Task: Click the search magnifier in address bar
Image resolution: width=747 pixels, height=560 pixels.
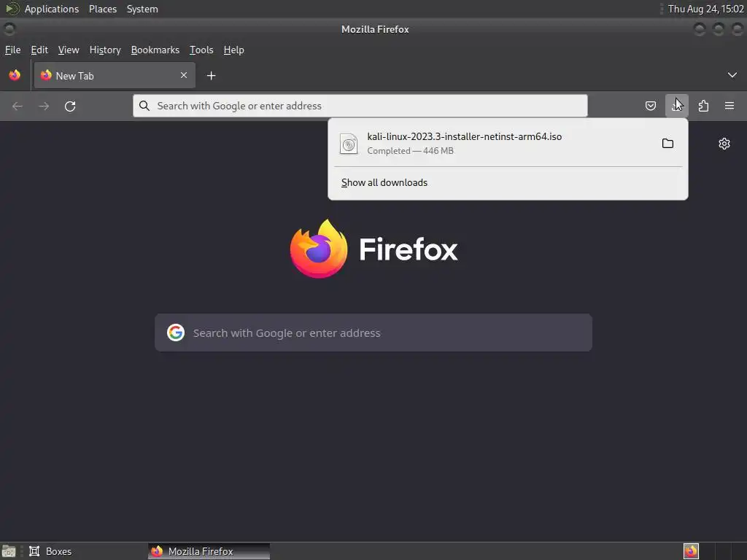Action: click(144, 106)
